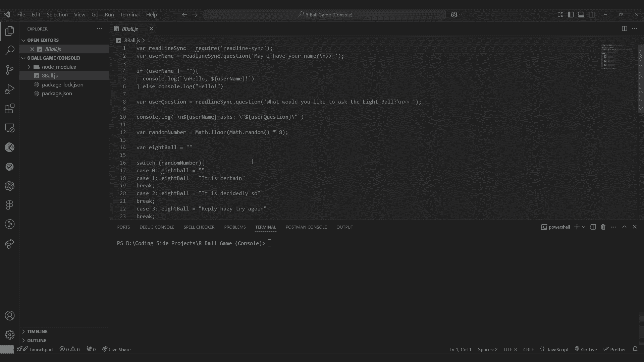Maximize the panel size chevron
The image size is (644, 362).
(624, 227)
